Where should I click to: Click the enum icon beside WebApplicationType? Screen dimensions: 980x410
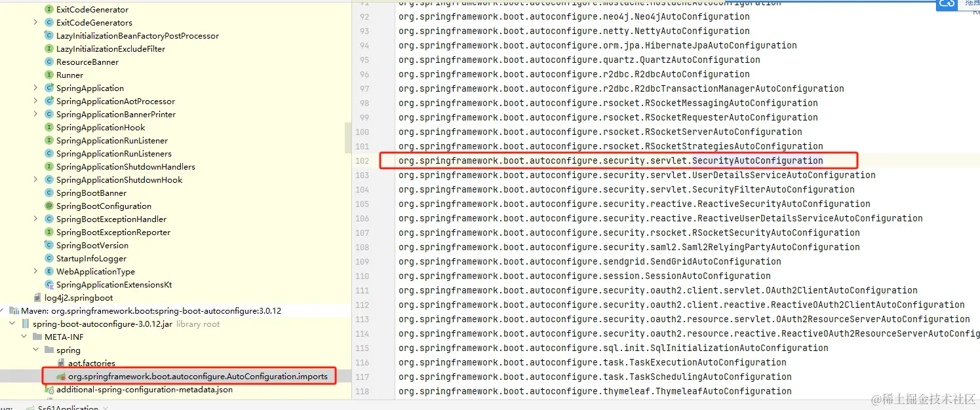point(49,272)
